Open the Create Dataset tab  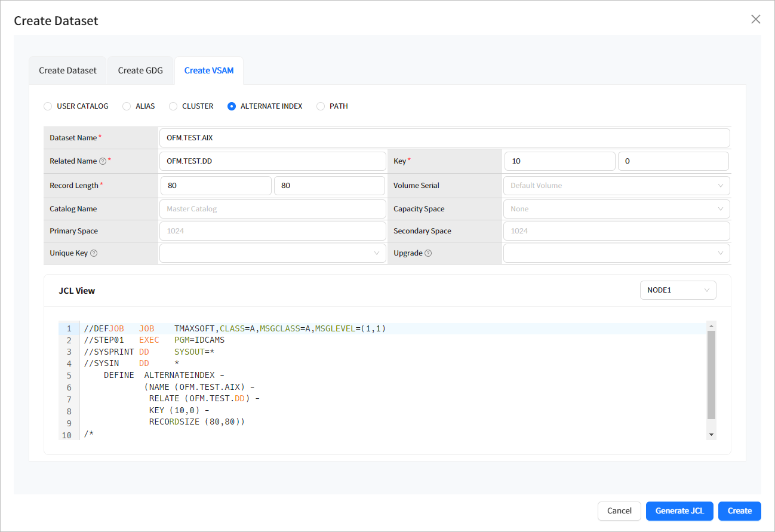tap(67, 70)
